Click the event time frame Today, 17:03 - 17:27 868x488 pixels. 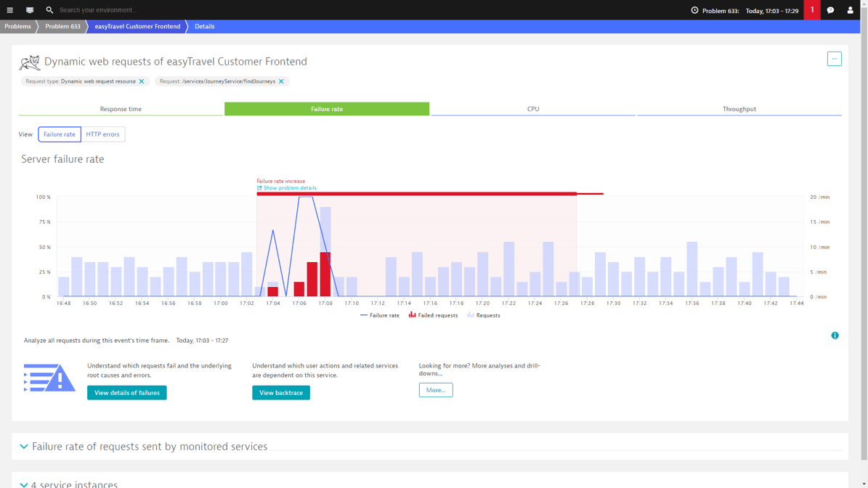tap(202, 341)
